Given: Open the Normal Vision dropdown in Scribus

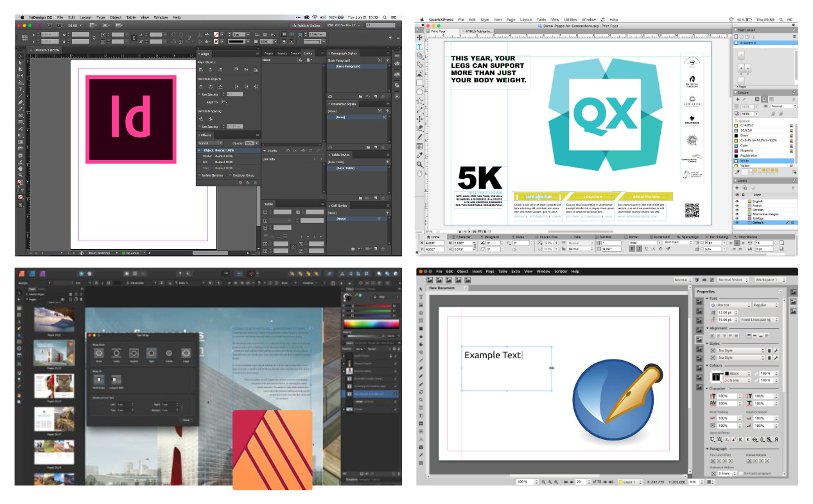Looking at the screenshot, I should [733, 280].
